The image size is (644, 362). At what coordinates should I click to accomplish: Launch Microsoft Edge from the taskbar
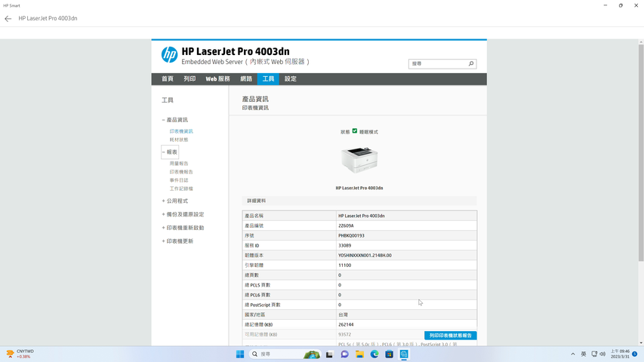coord(374,354)
